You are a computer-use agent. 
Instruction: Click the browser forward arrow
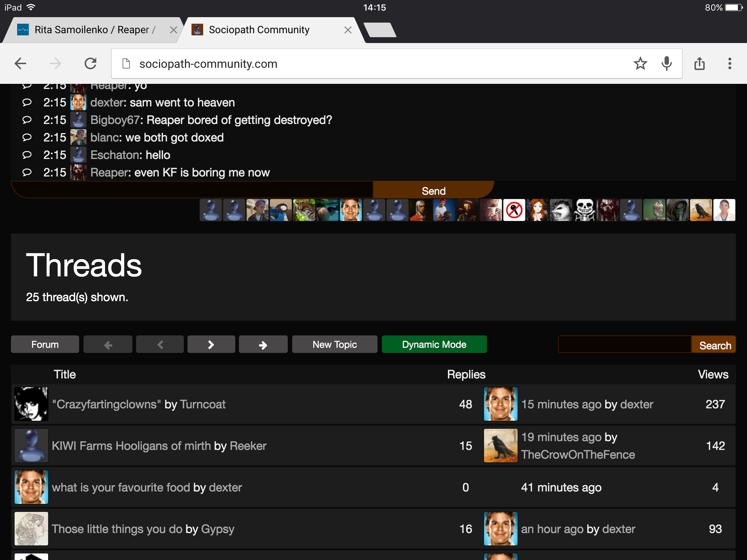[x=55, y=64]
